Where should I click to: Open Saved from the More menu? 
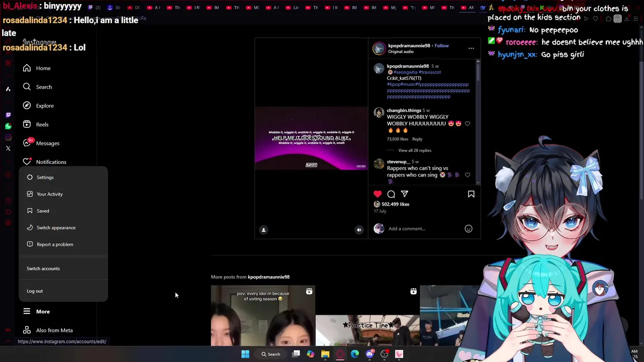[63, 211]
